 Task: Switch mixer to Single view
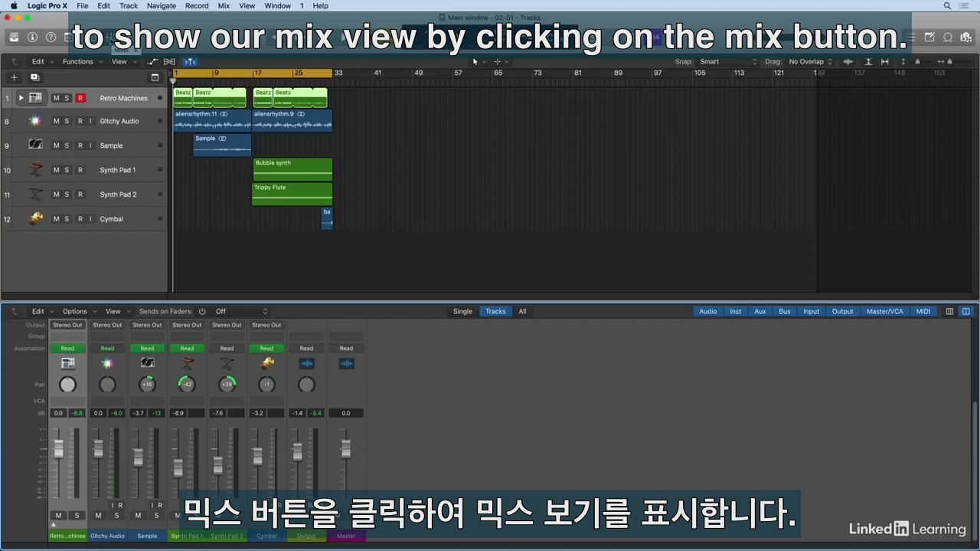tap(462, 311)
